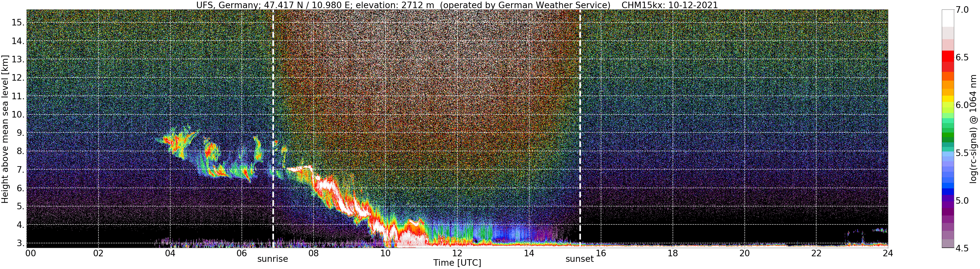The height and width of the screenshot is (269, 980).
Task: Click the y-axis tick label '11.'
Action: [x=18, y=96]
